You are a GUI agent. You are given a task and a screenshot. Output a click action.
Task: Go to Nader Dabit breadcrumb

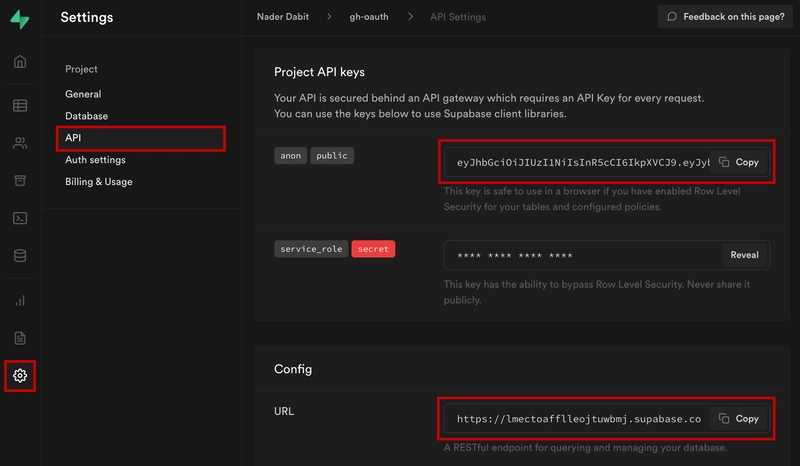coord(283,17)
